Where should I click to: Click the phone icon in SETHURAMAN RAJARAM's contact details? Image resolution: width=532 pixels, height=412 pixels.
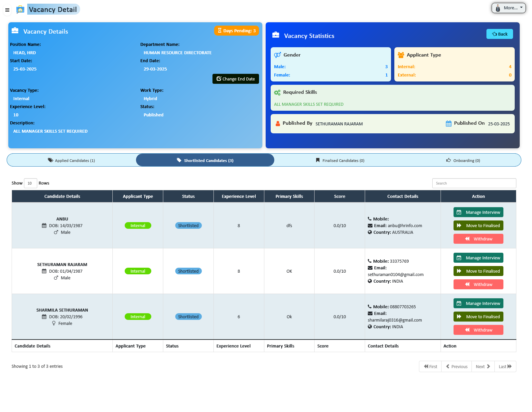370,261
